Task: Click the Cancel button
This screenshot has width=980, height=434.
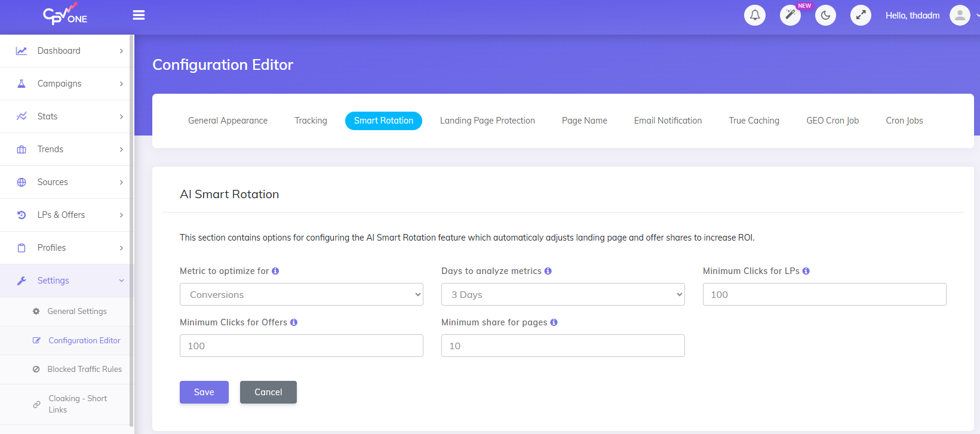Action: coord(268,392)
